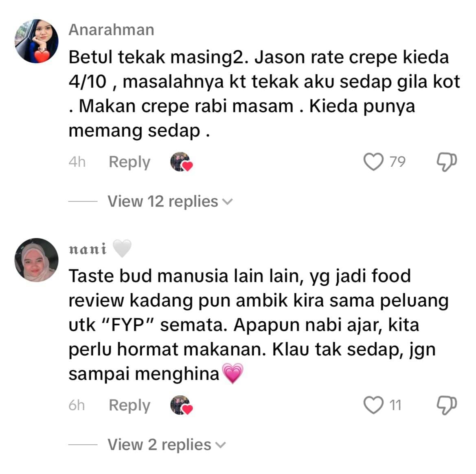Like Anarahman's comment with heart icon

click(373, 162)
